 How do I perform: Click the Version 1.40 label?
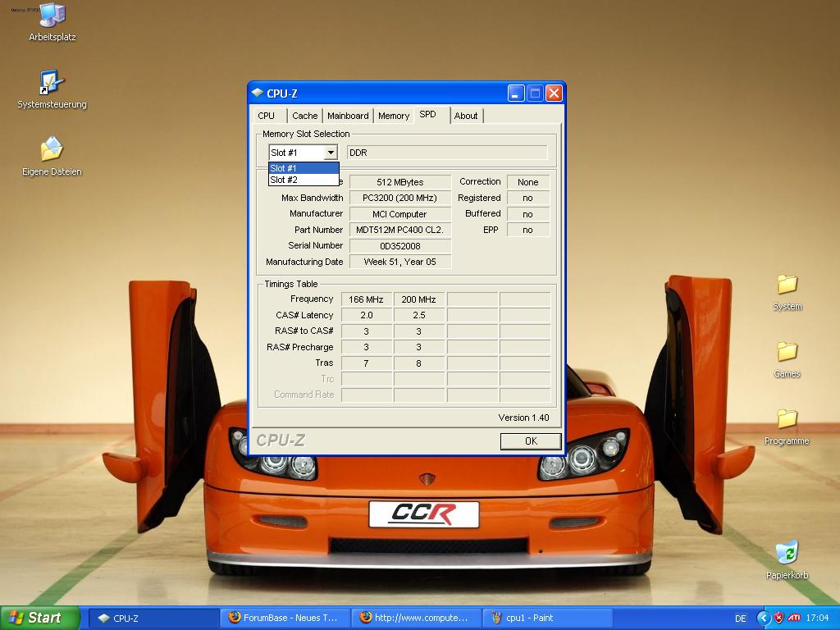[523, 418]
